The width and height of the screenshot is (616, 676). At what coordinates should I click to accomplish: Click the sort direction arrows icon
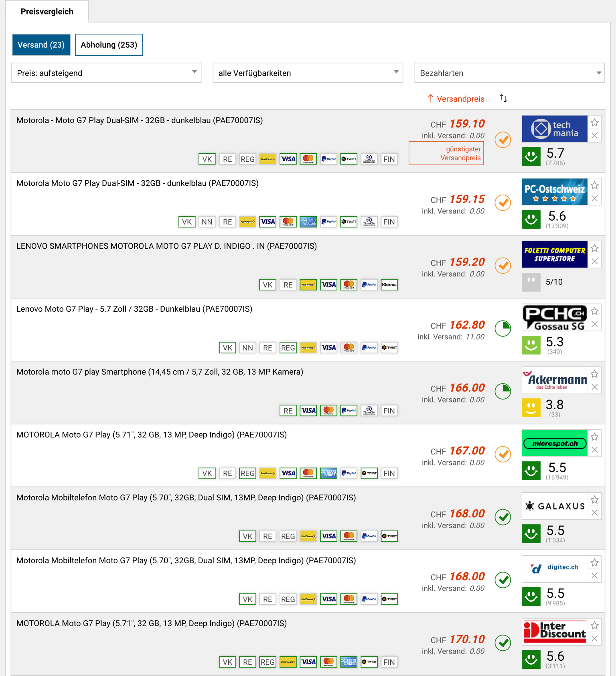[x=503, y=98]
